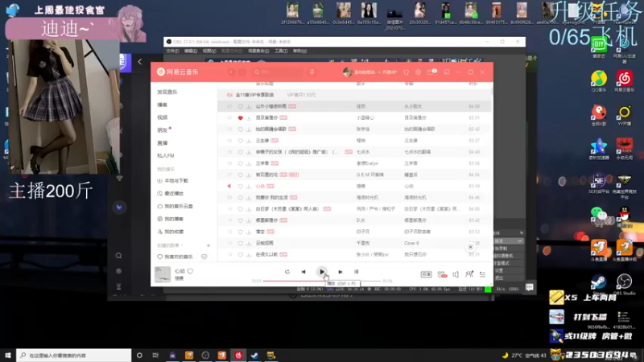Start heartbeat mode icon beside 我喜欢的音乐
The width and height of the screenshot is (644, 362).
pos(204,257)
